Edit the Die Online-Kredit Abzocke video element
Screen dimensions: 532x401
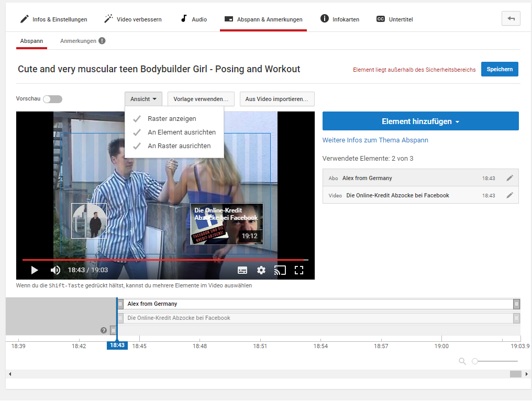pyautogui.click(x=509, y=195)
